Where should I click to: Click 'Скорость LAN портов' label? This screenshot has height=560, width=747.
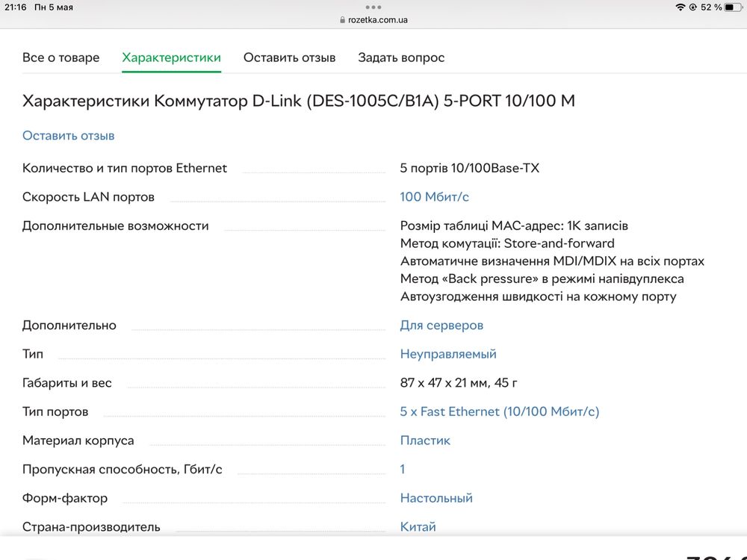pyautogui.click(x=89, y=196)
